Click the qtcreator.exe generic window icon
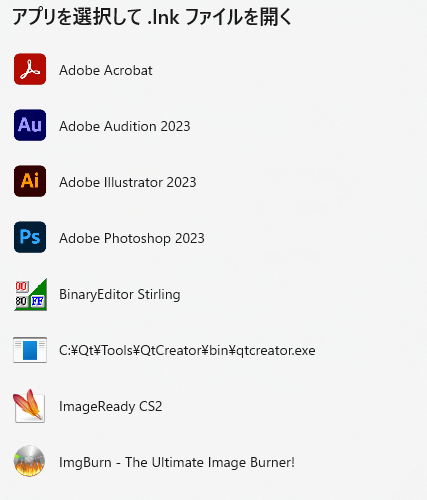Image resolution: width=427 pixels, height=500 pixels. [30, 350]
